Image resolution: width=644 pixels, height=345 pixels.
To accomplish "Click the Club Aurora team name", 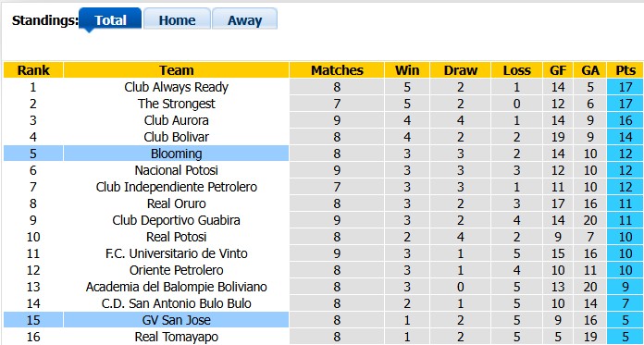I will pyautogui.click(x=176, y=120).
